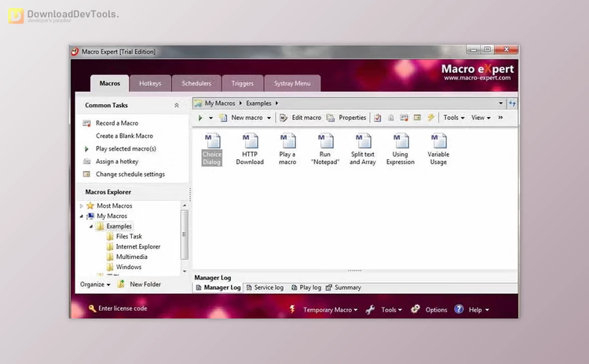This screenshot has height=364, width=589.
Task: Click the green Play macro toolbar icon
Action: click(200, 118)
